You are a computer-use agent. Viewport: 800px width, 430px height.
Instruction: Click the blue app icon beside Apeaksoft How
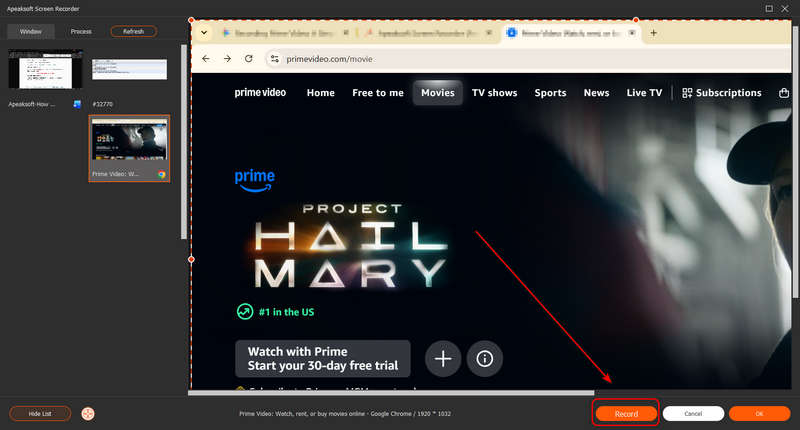pyautogui.click(x=77, y=104)
